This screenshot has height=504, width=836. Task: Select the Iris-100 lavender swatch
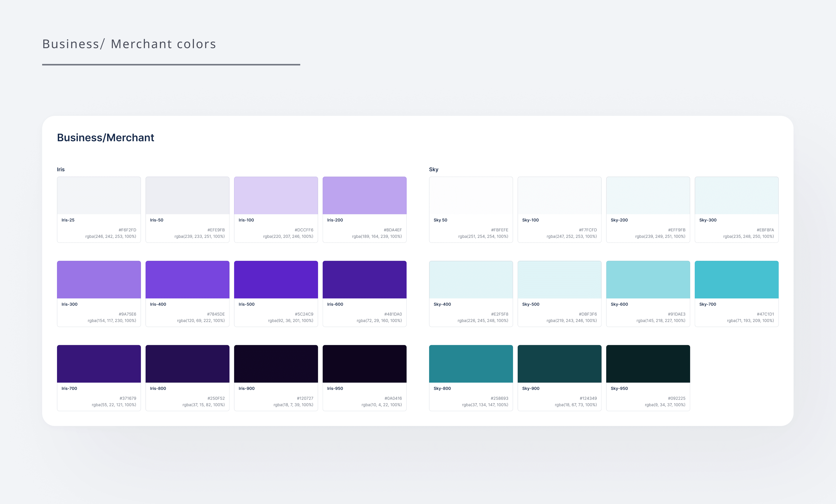click(276, 195)
